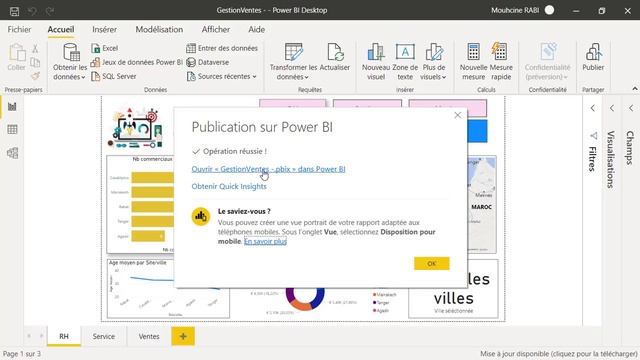Click previous page tabs arrow
640x360 pixels.
(29, 336)
